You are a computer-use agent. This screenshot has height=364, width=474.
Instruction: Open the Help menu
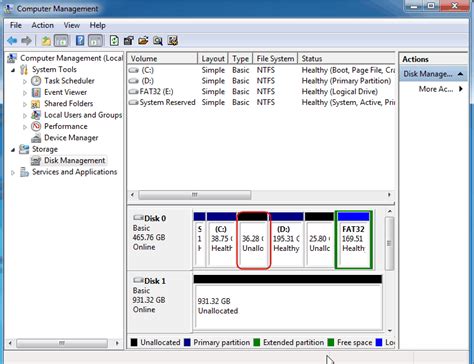[97, 25]
